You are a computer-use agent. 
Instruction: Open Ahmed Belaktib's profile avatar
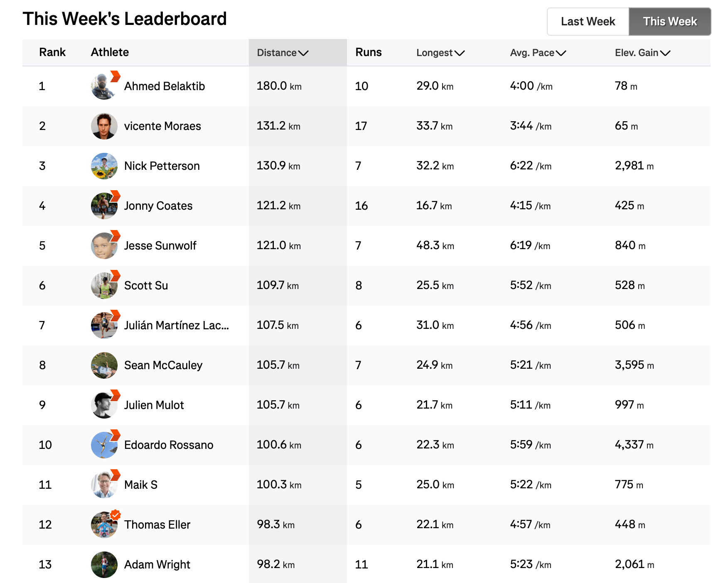(104, 86)
